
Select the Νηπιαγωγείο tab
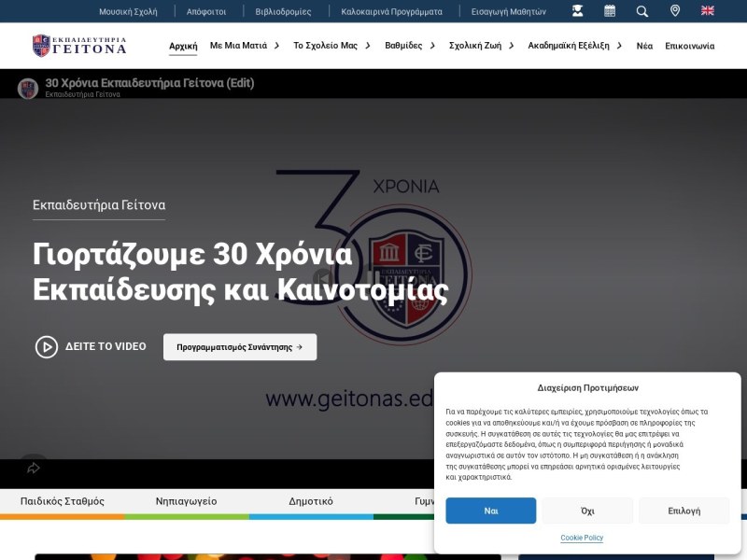point(186,501)
